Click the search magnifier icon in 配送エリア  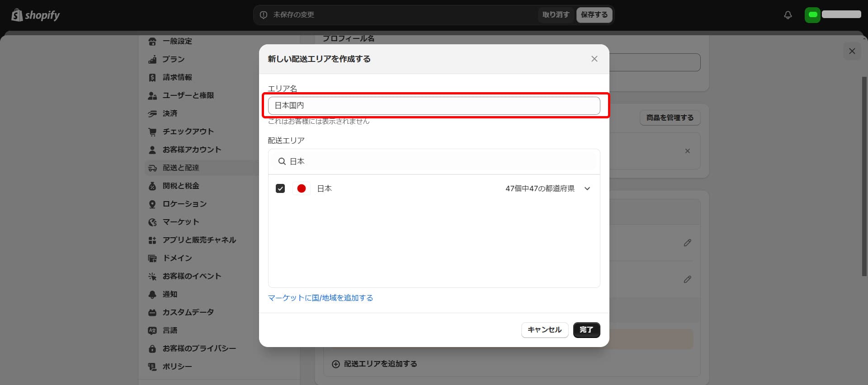[282, 161]
